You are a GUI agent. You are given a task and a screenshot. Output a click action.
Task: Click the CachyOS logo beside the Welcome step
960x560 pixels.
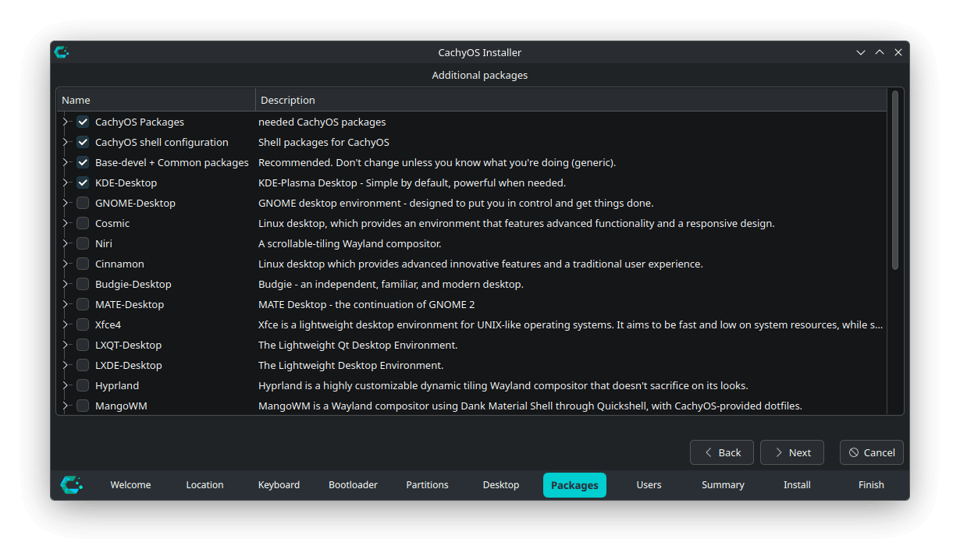click(72, 484)
